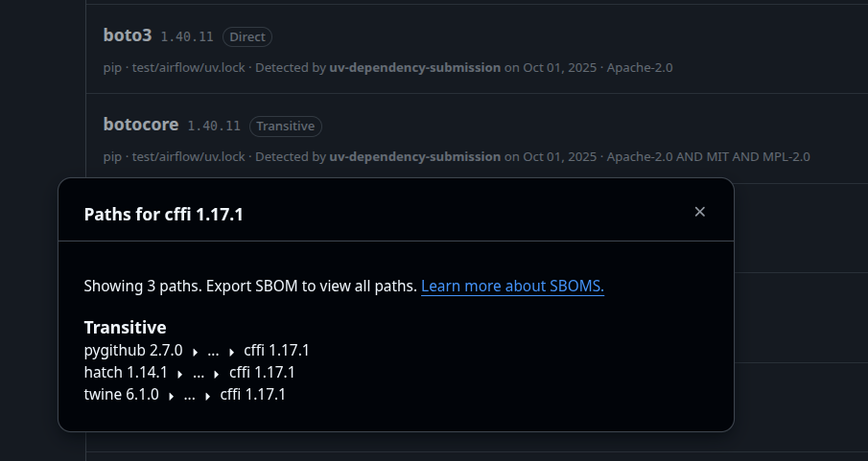
Task: Open Learn more about SBOMS link
Action: (x=512, y=287)
